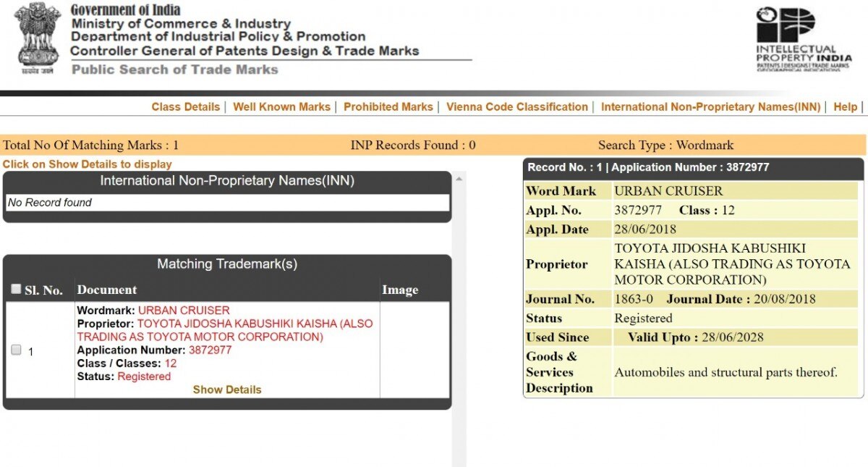
Task: Go to Well Known Marks
Action: (x=281, y=106)
